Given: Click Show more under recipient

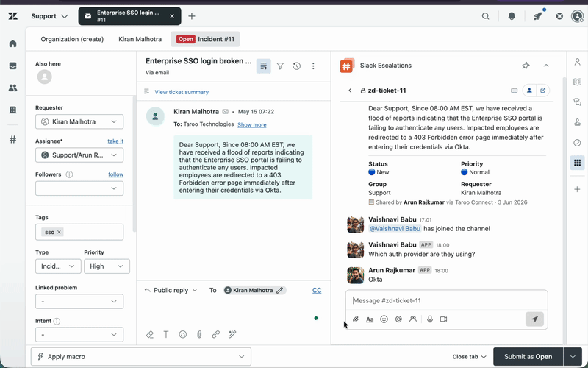Looking at the screenshot, I should tap(252, 124).
